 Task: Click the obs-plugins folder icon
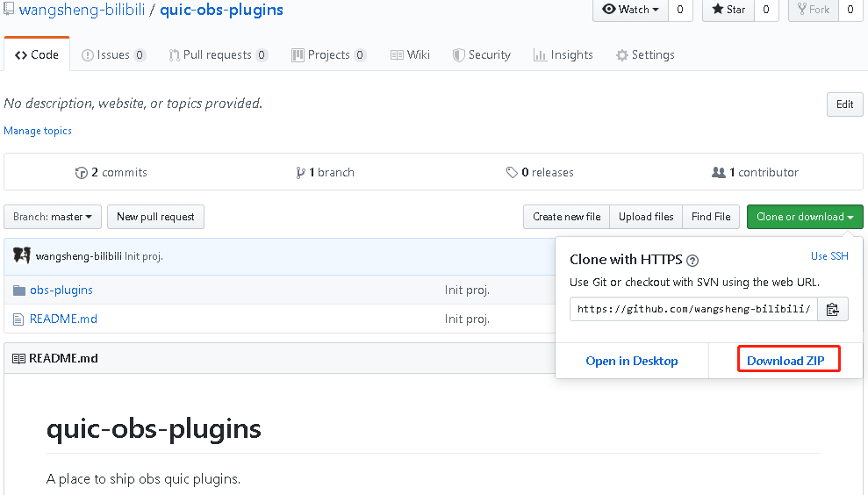(18, 291)
